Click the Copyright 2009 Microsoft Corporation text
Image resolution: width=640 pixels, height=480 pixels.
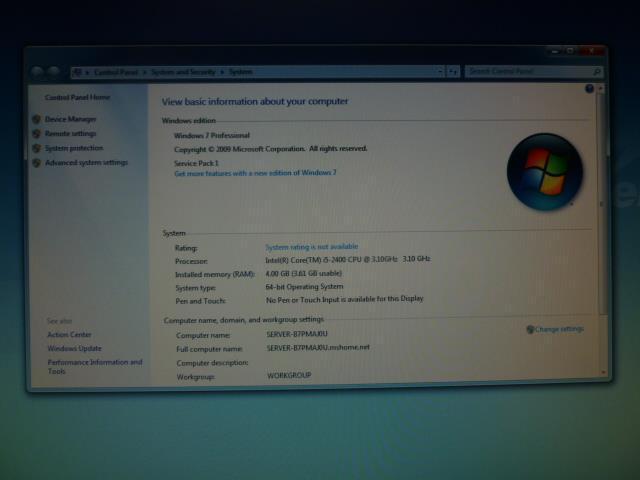coord(271,149)
